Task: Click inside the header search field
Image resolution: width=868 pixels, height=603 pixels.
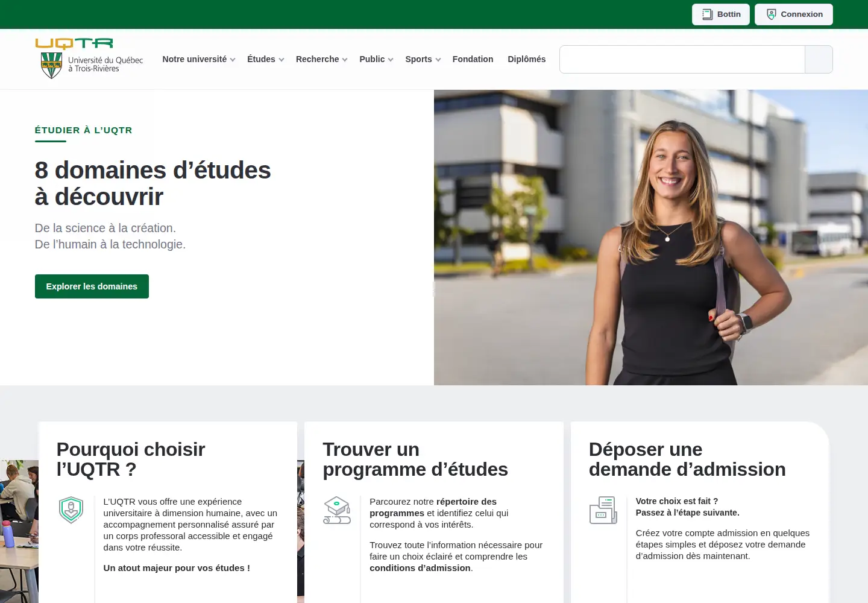Action: click(682, 59)
